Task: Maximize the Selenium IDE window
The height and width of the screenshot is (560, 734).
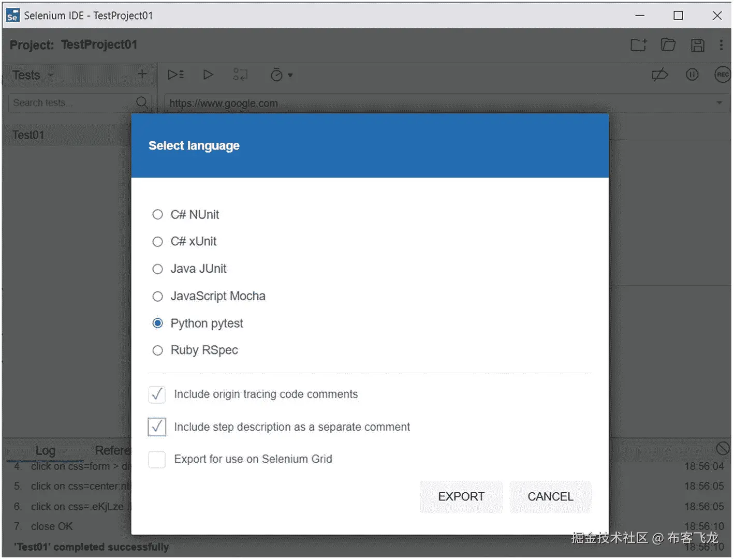Action: point(678,16)
